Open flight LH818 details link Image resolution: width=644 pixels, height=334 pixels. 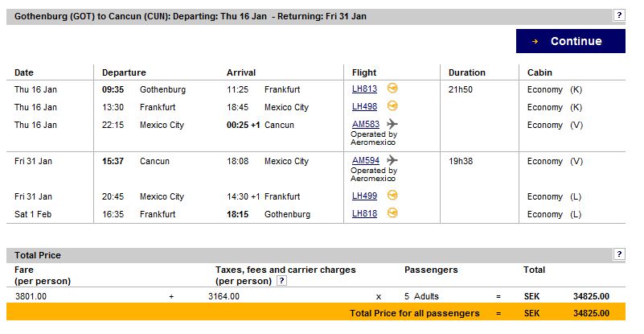click(x=364, y=214)
